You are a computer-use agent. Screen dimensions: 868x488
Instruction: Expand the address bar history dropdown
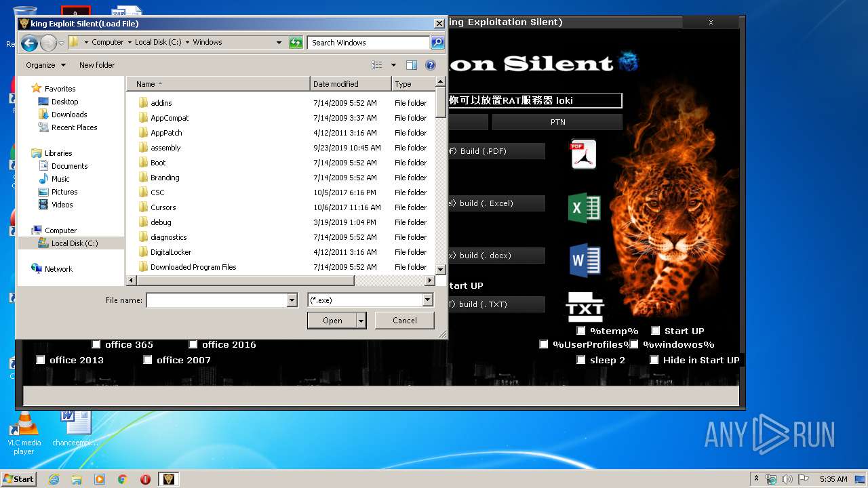coord(279,43)
